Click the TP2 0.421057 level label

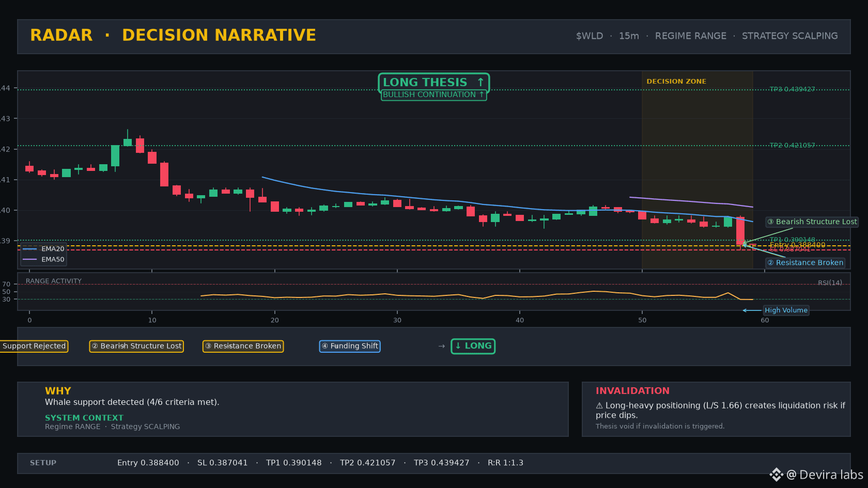(792, 145)
